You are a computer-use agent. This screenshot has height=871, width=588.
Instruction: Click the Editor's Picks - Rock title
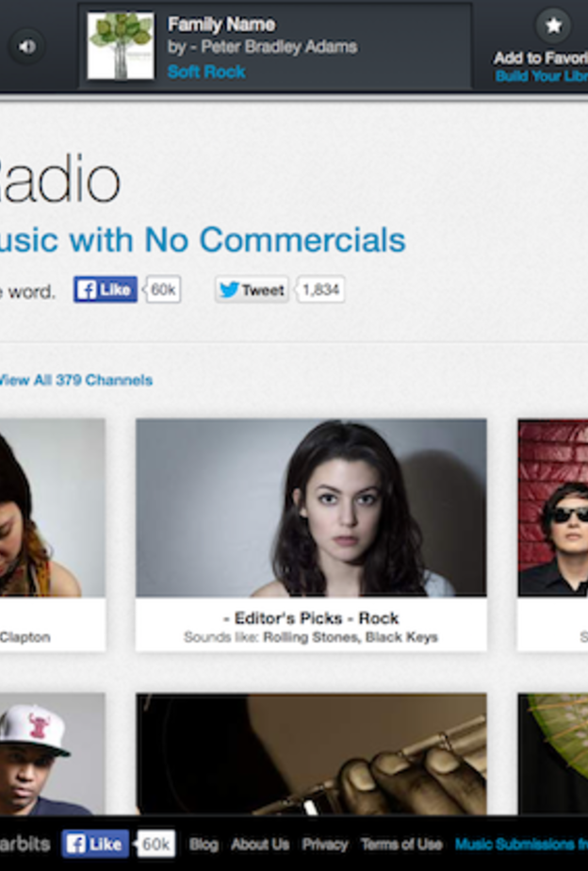[311, 618]
